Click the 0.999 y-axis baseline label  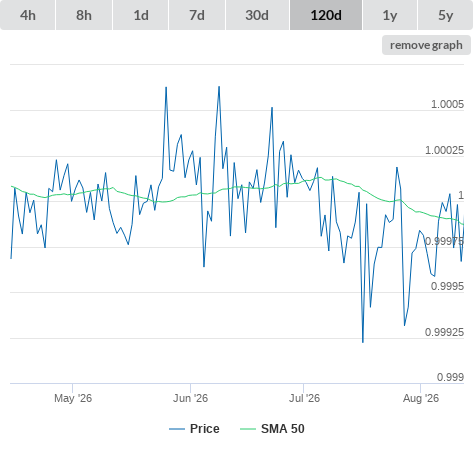pos(450,377)
